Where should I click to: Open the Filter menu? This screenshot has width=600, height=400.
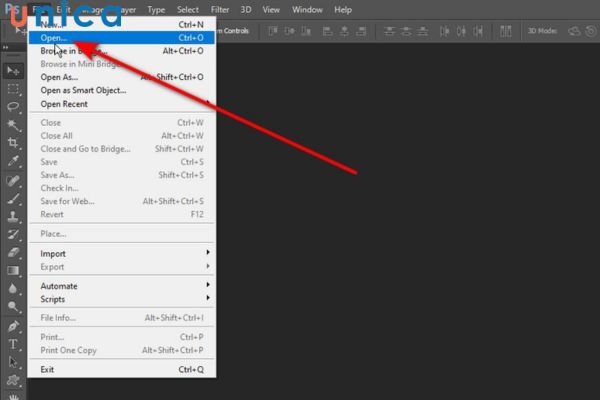pyautogui.click(x=220, y=10)
